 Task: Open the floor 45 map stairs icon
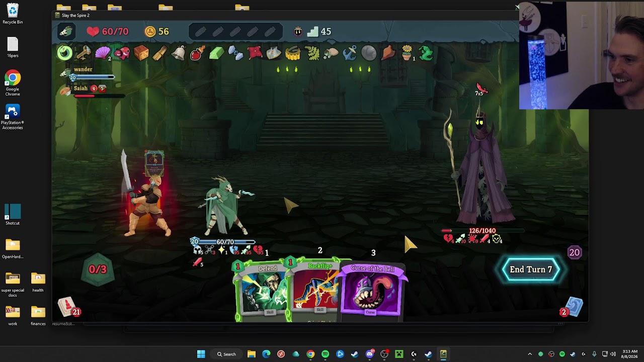(x=319, y=31)
